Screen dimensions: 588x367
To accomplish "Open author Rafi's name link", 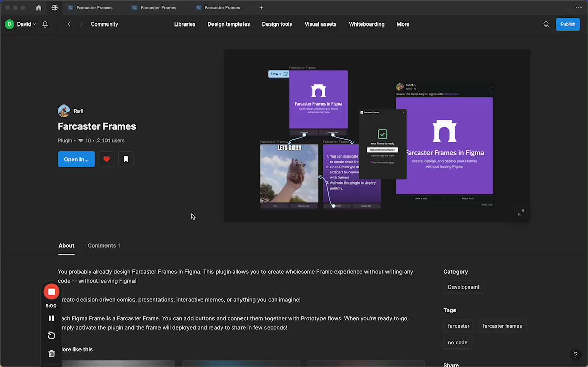I will [78, 111].
